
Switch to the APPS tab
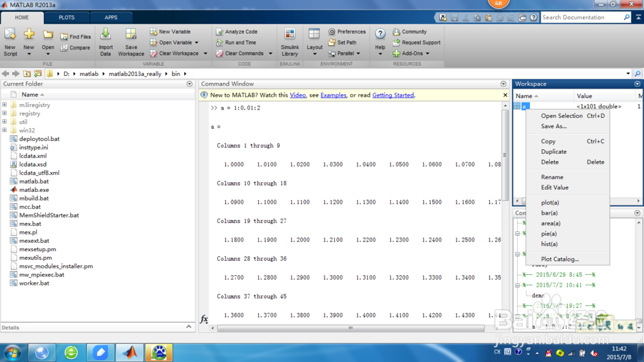[x=111, y=17]
